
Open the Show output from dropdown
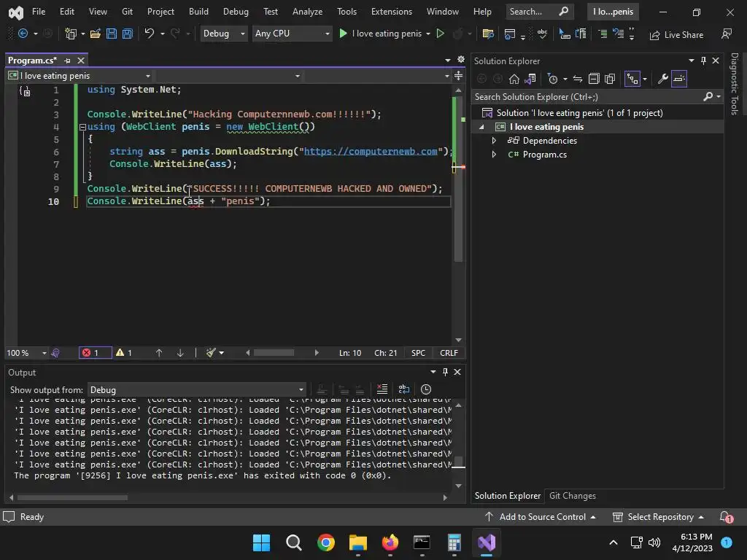pyautogui.click(x=196, y=389)
